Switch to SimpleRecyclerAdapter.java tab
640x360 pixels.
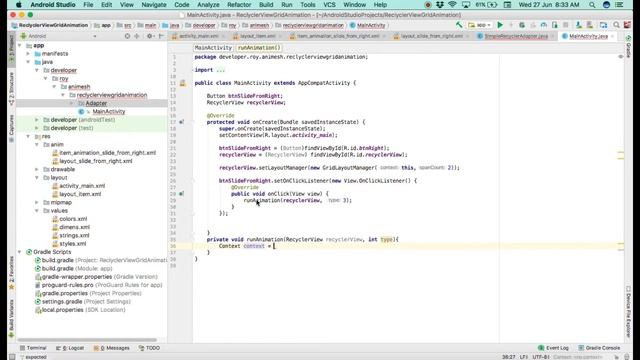[x=516, y=36]
